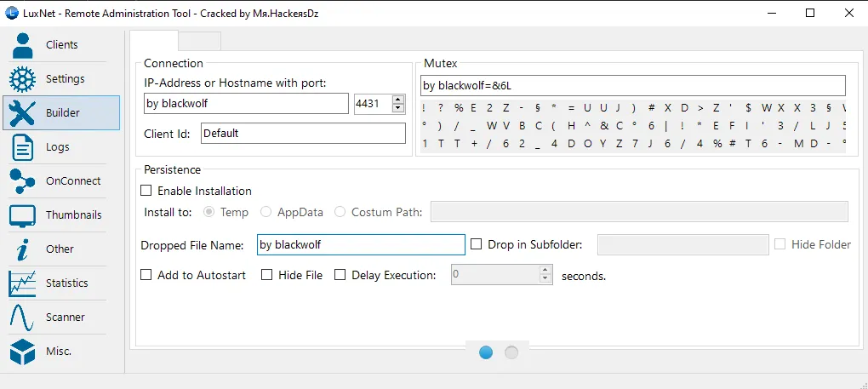Open the Thumbnails monitor icon

coord(23,215)
